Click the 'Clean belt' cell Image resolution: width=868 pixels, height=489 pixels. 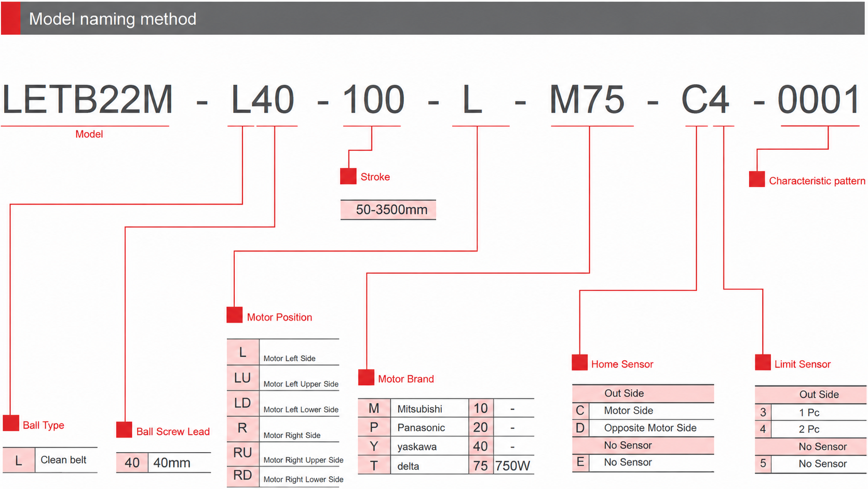click(x=66, y=460)
